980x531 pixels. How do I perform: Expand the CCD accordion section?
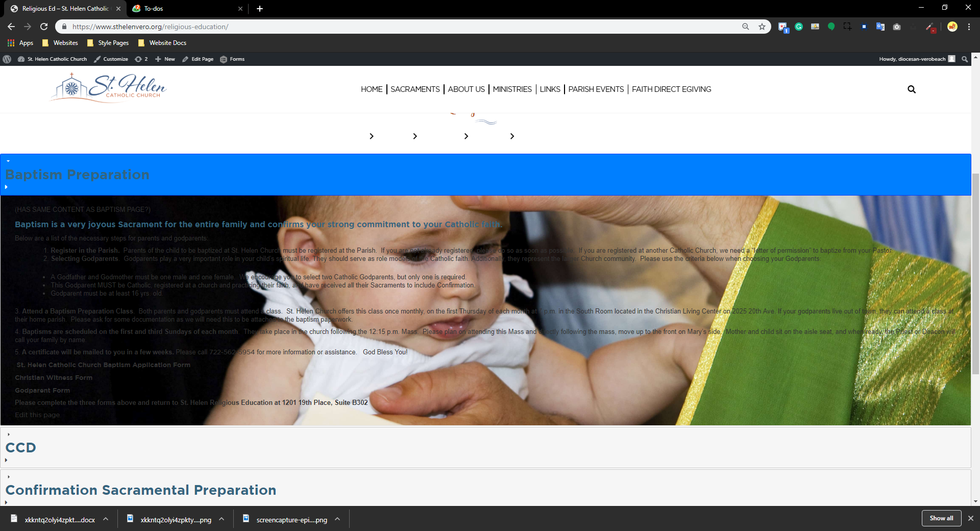tap(21, 448)
